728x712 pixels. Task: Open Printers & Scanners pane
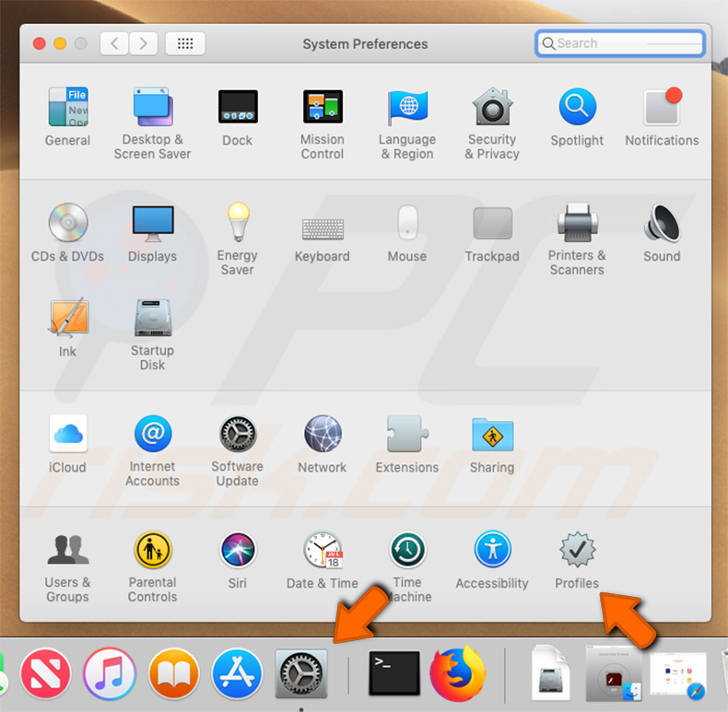577,222
